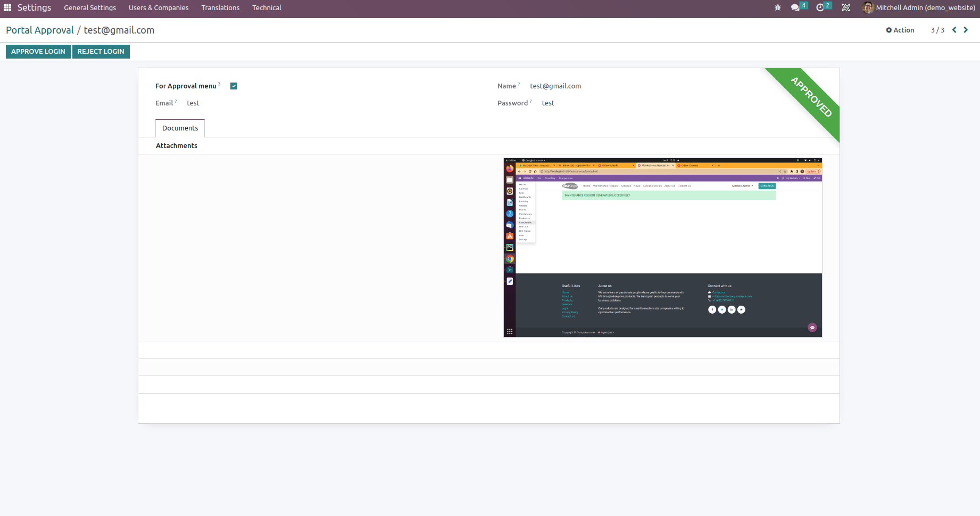Click REJECT LOGIN button
The image size is (980, 516).
pos(101,52)
